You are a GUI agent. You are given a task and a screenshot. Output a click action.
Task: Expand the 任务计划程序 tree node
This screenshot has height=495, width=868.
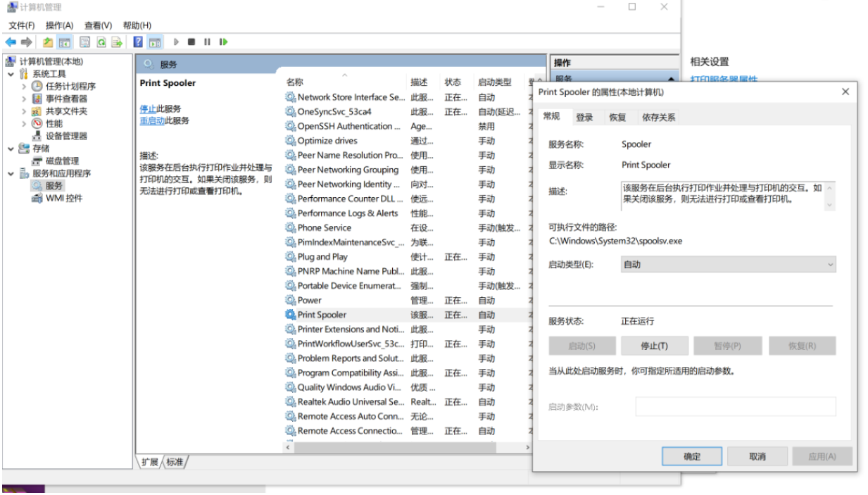pos(24,87)
